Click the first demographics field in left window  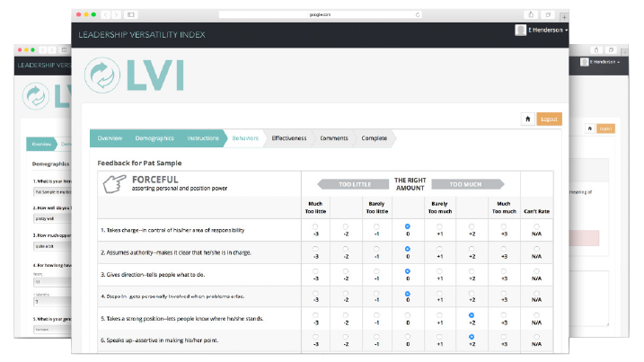click(52, 192)
